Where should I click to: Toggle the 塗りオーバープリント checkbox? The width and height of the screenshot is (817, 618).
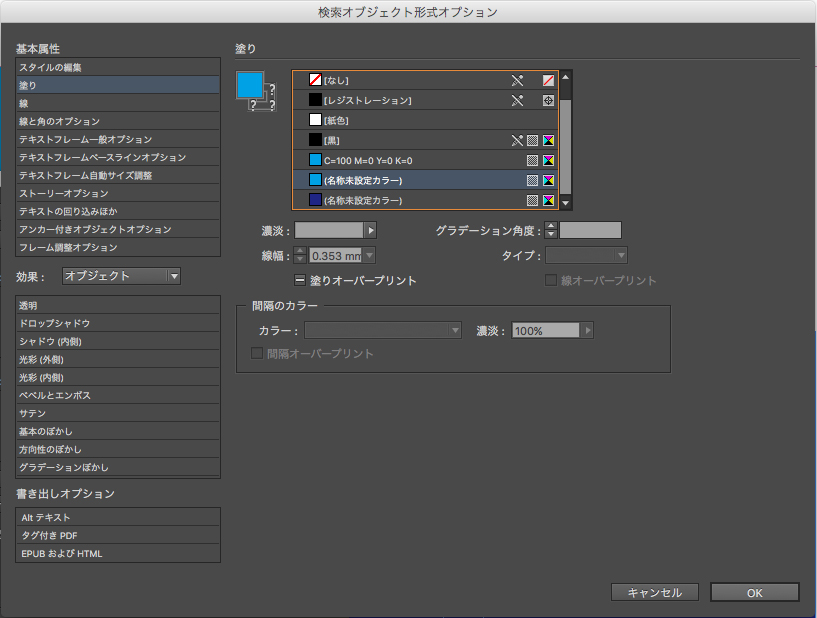coord(300,281)
